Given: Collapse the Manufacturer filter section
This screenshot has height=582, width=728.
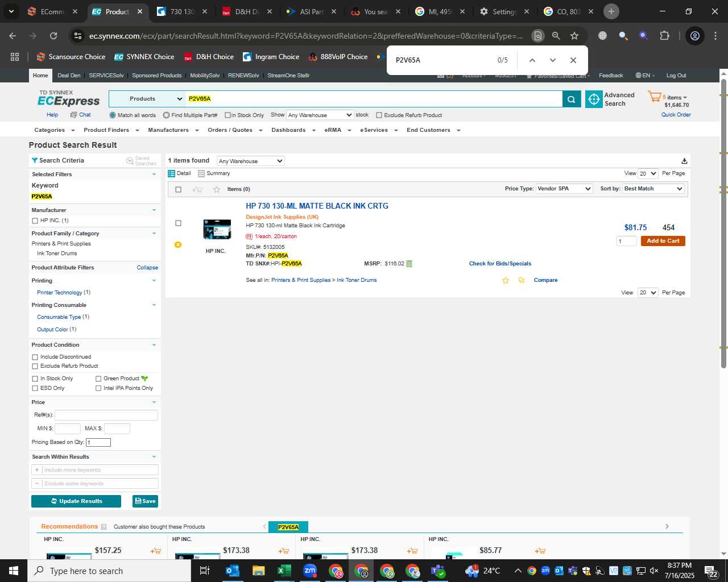Looking at the screenshot, I should [x=154, y=210].
